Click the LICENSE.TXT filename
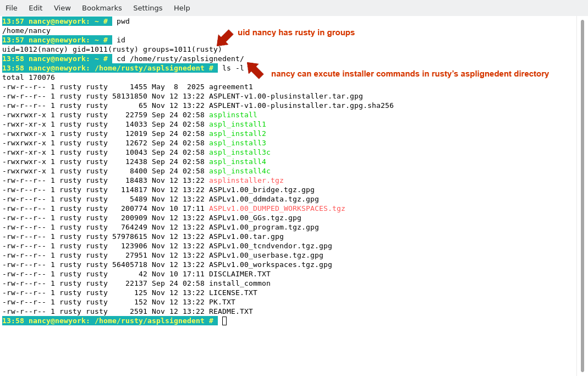 [x=233, y=293]
